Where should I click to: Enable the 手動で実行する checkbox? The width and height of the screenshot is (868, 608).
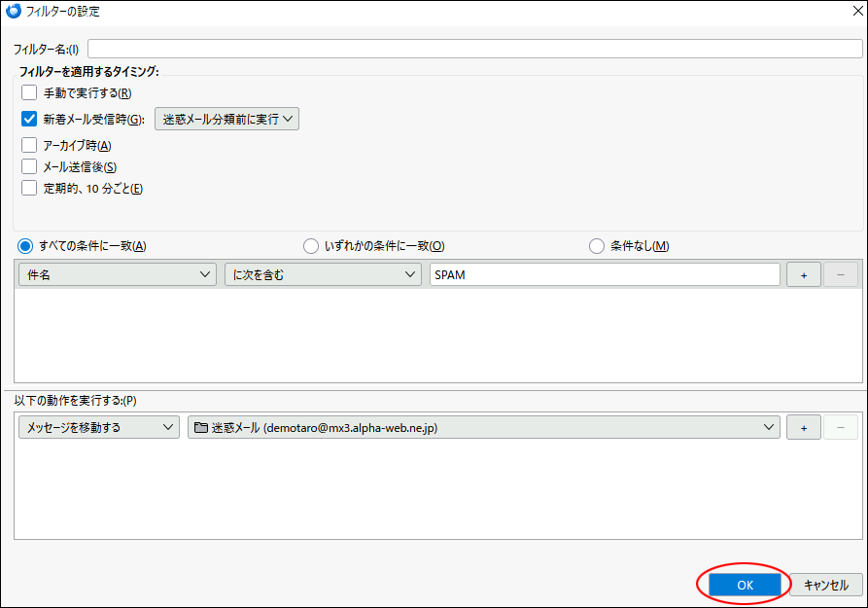29,93
